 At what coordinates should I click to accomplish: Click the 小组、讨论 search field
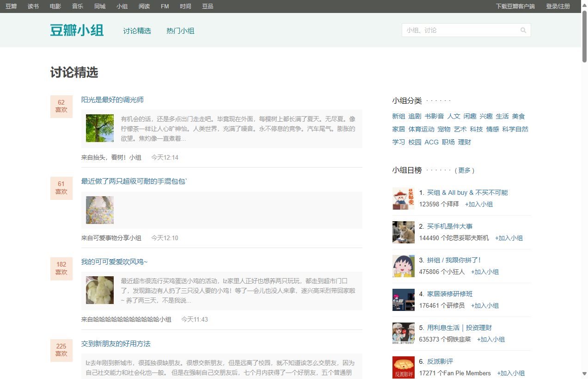click(x=460, y=31)
